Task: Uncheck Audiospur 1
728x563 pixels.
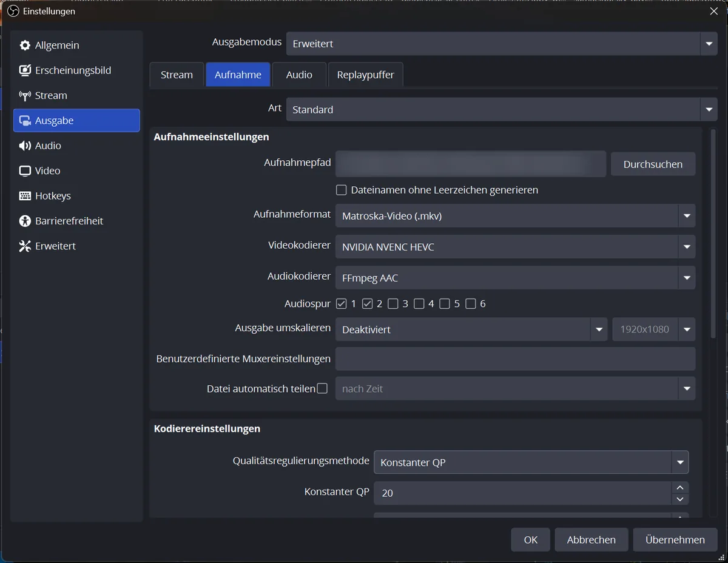Action: pyautogui.click(x=342, y=304)
